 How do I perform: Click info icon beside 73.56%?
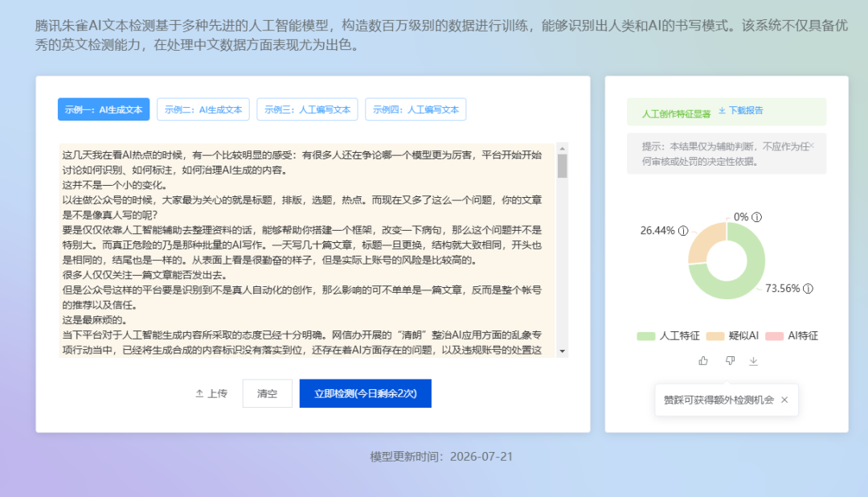[x=809, y=289]
